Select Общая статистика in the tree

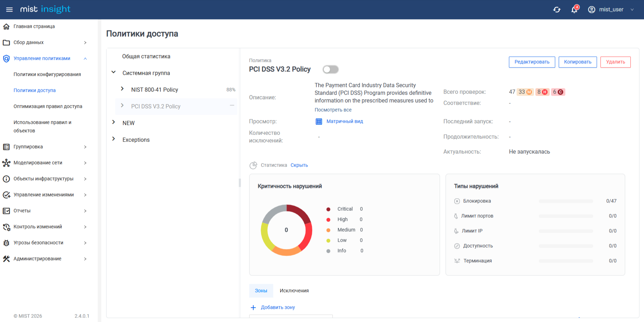[146, 56]
